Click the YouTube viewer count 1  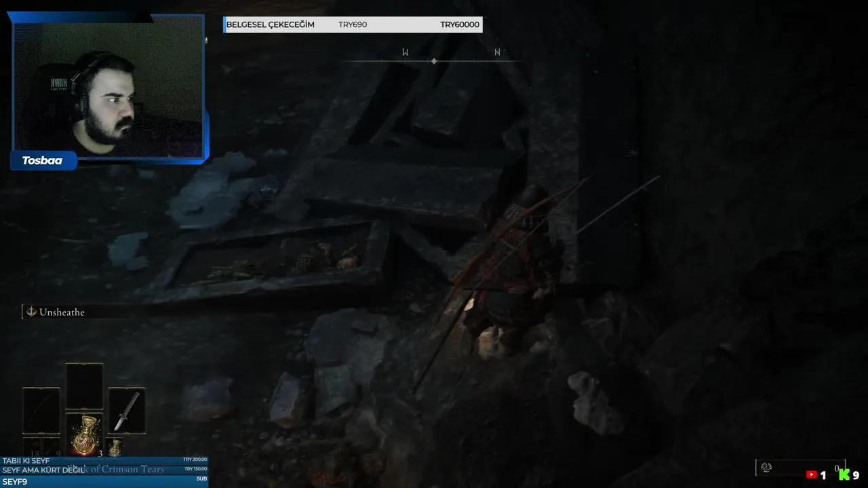(823, 475)
